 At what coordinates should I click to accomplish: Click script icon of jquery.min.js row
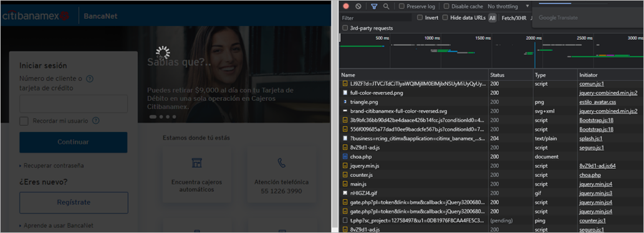coord(345,166)
